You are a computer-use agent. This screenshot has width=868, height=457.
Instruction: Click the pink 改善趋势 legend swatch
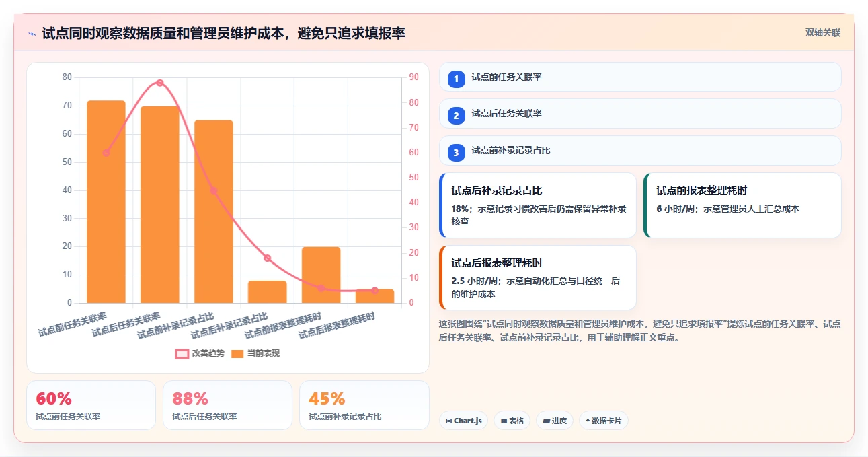click(x=182, y=353)
